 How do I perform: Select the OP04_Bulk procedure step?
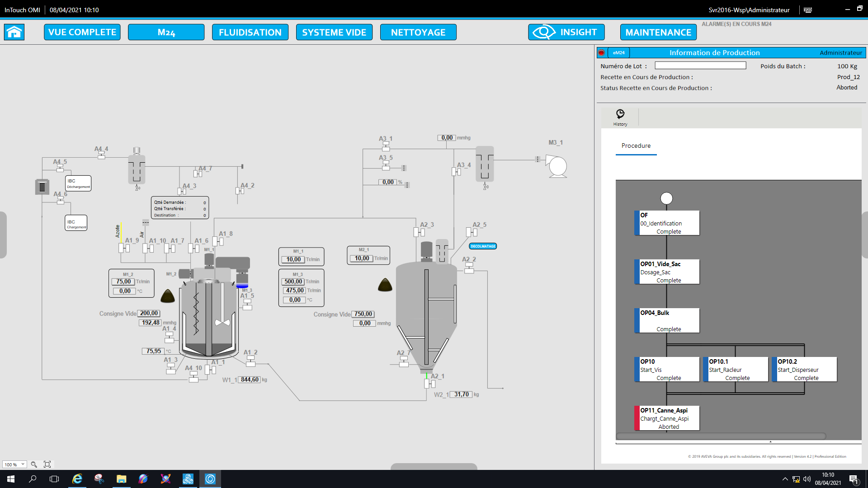click(x=667, y=321)
